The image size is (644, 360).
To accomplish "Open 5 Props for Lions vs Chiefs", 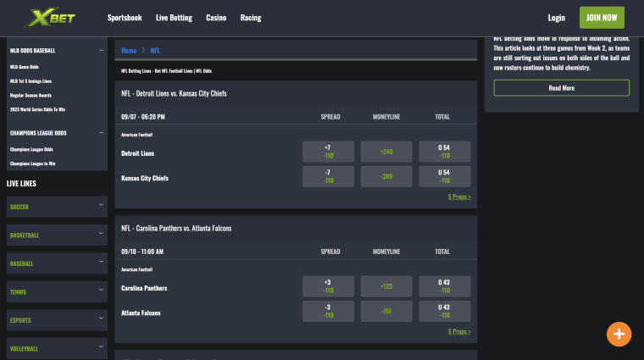I will pos(459,197).
